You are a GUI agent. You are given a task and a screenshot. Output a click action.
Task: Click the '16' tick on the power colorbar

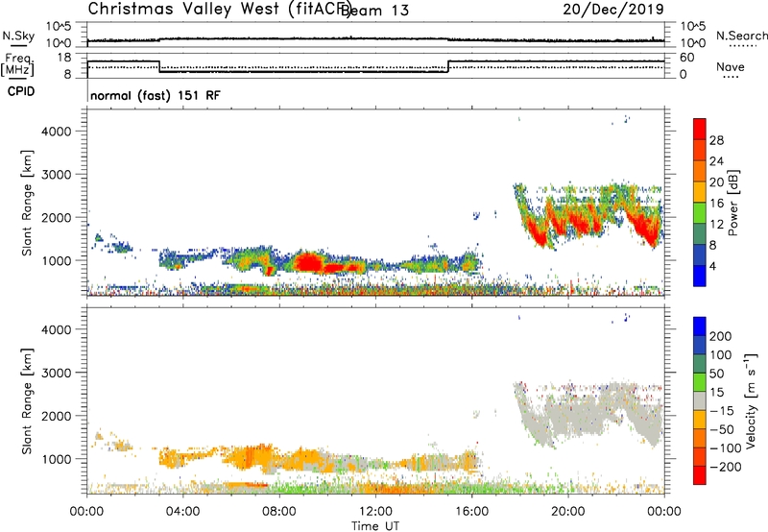click(x=716, y=204)
